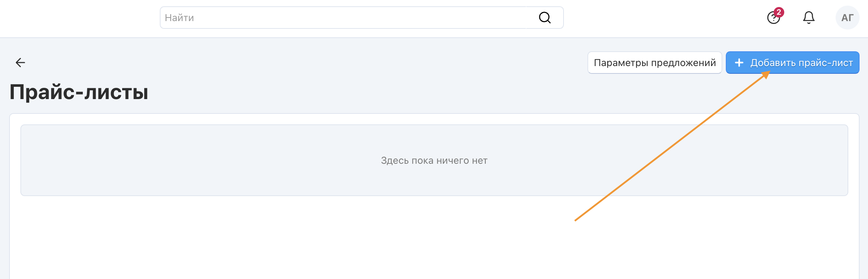Click the Найти placeholder text
This screenshot has width=868, height=279.
[x=179, y=18]
